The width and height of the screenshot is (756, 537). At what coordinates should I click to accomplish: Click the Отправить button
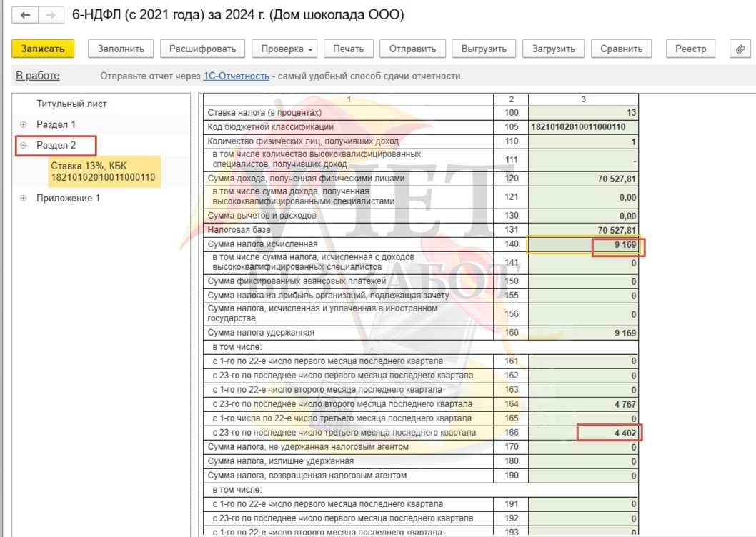[x=413, y=49]
